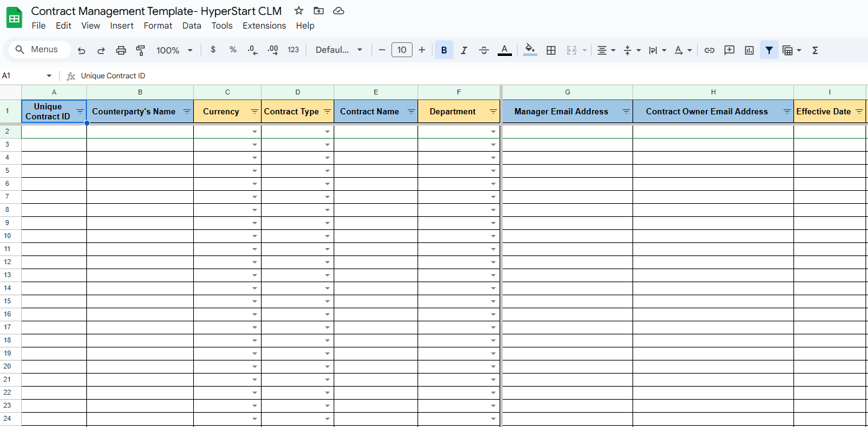Star this spreadsheet document
868x427 pixels.
(299, 11)
